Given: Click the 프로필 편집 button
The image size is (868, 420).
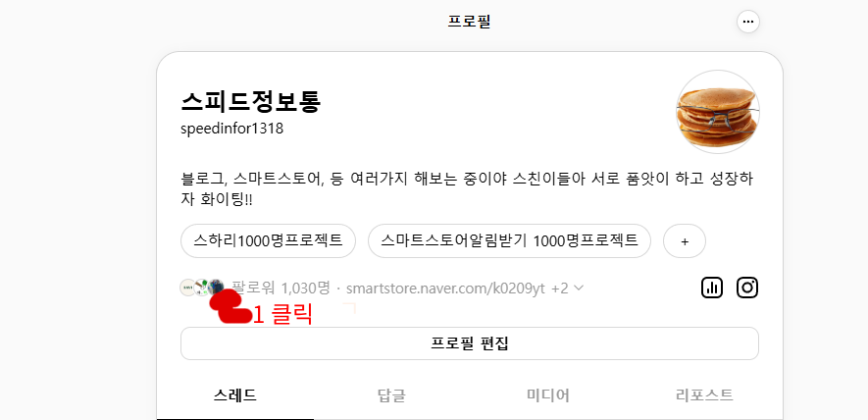Looking at the screenshot, I should 470,343.
